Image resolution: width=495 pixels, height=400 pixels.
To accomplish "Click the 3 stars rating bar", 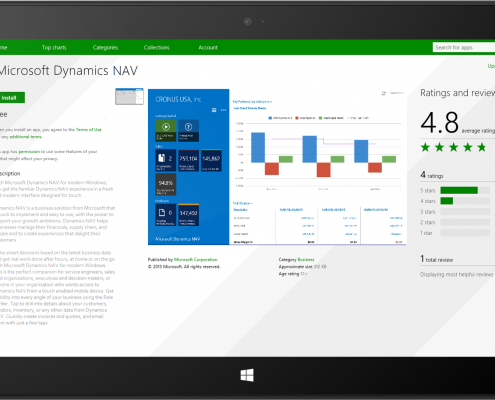I will click(x=465, y=212).
